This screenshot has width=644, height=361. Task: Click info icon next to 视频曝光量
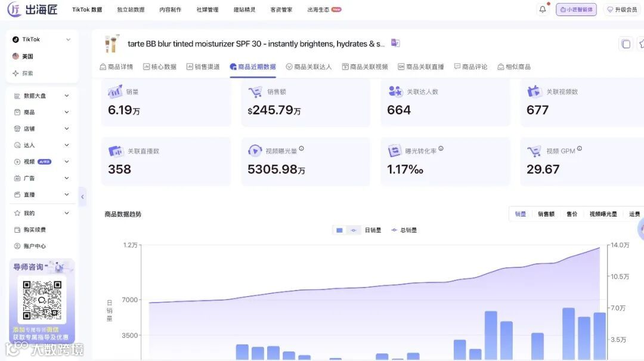[x=302, y=149]
